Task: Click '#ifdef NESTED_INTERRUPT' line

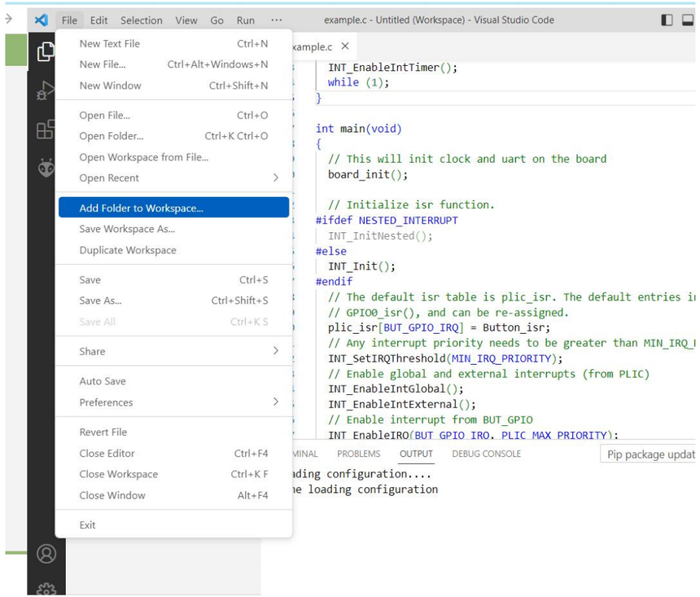Action: 387,220
